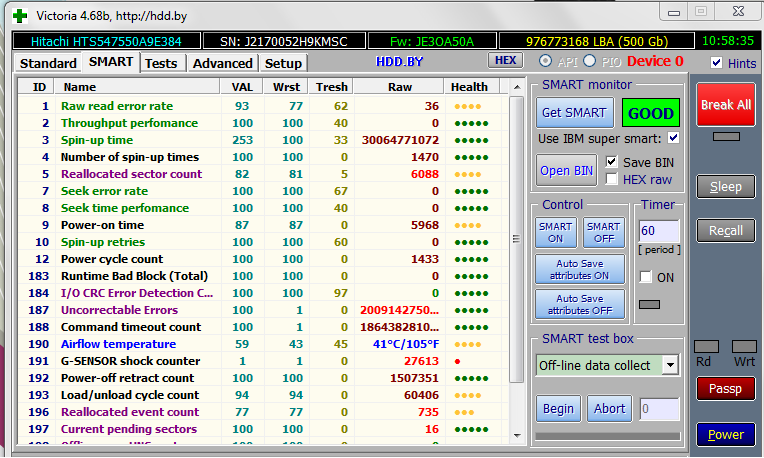This screenshot has height=458, width=764.
Task: Open the Off-line data collect dropdown
Action: coord(670,365)
